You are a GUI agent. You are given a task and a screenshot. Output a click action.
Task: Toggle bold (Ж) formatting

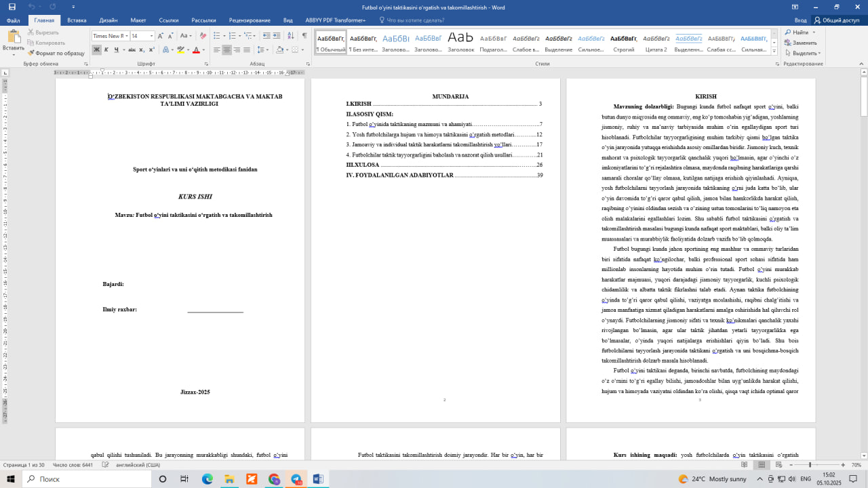[x=96, y=49]
